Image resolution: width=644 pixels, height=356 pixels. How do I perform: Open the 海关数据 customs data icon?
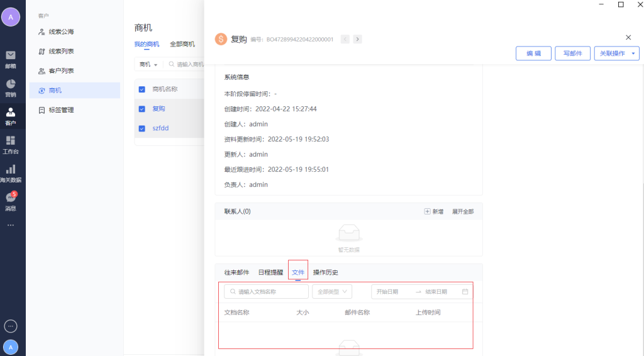pyautogui.click(x=11, y=172)
